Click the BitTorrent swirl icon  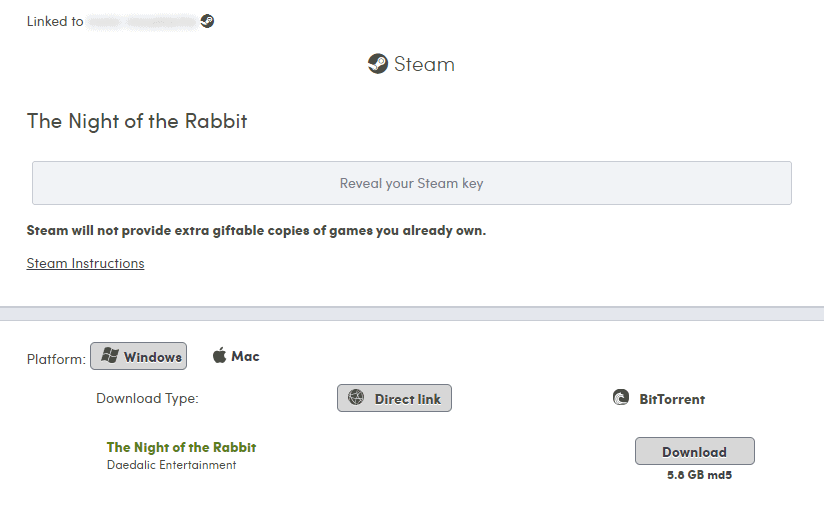pyautogui.click(x=621, y=398)
